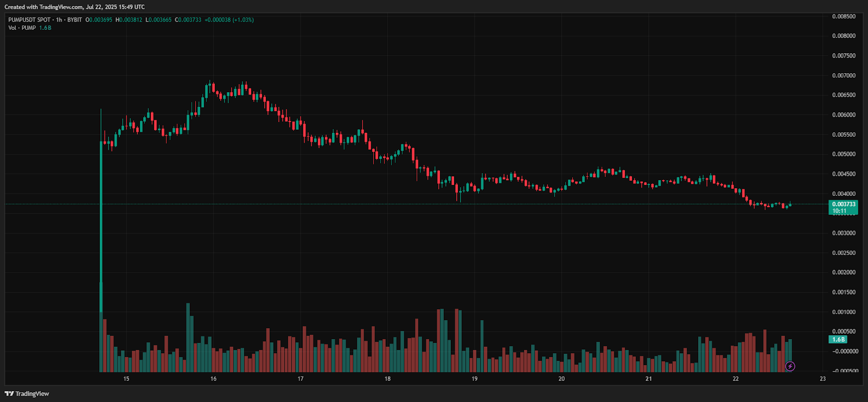Click the +1.03% change value in legend

point(243,20)
